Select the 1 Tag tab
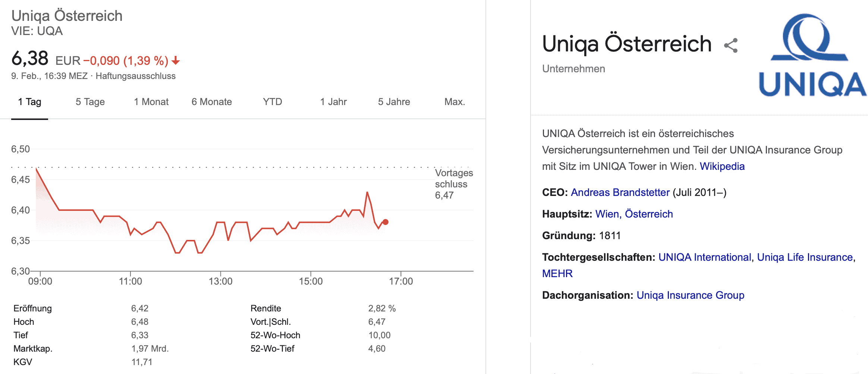The height and width of the screenshot is (374, 868). pyautogui.click(x=29, y=102)
